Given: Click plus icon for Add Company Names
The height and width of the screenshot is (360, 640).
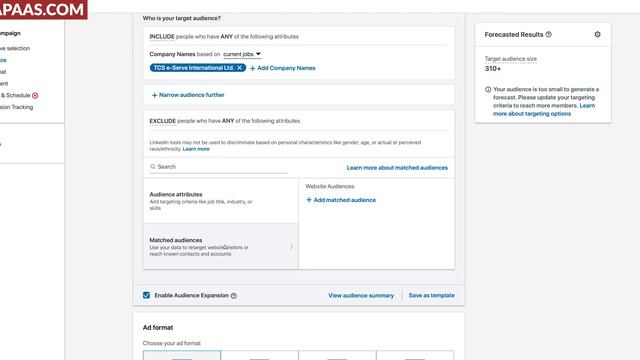Looking at the screenshot, I should tap(253, 69).
